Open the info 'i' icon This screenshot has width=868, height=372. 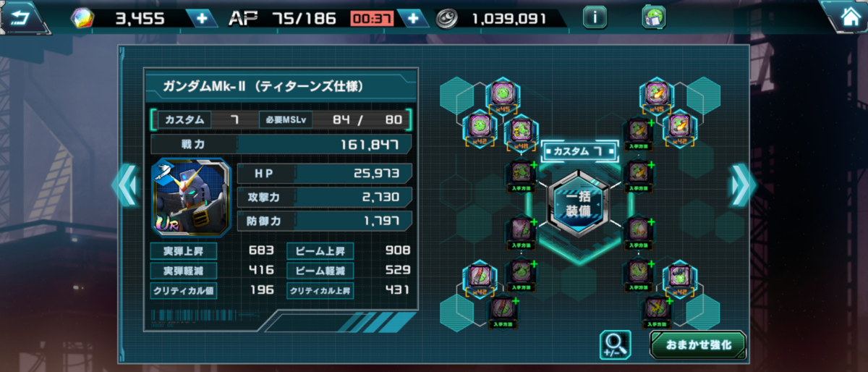click(x=595, y=17)
